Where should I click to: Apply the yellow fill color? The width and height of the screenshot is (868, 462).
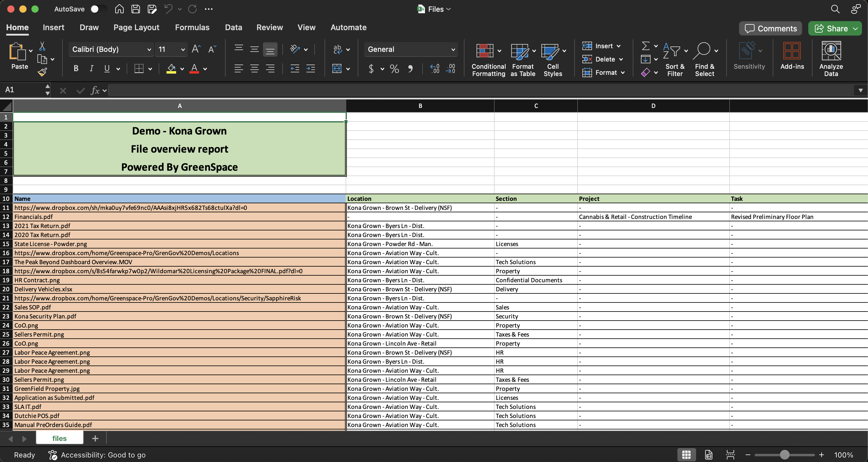tap(171, 69)
